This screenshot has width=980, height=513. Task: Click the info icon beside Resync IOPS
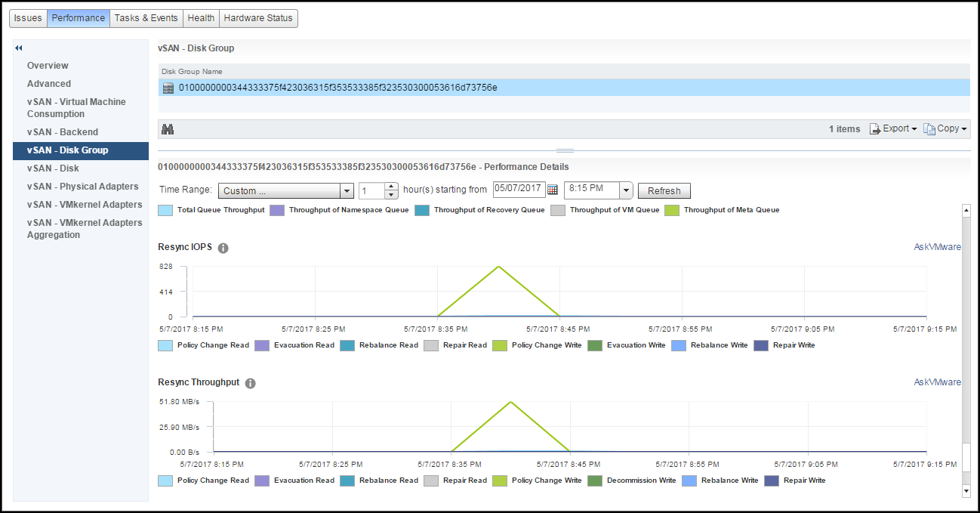point(223,248)
